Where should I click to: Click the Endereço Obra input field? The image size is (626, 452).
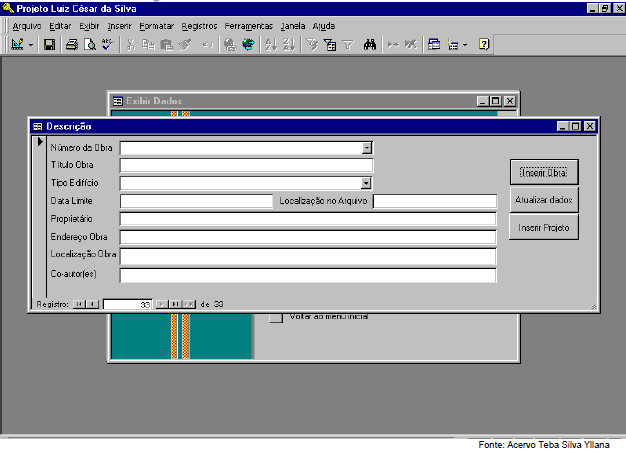(x=308, y=237)
